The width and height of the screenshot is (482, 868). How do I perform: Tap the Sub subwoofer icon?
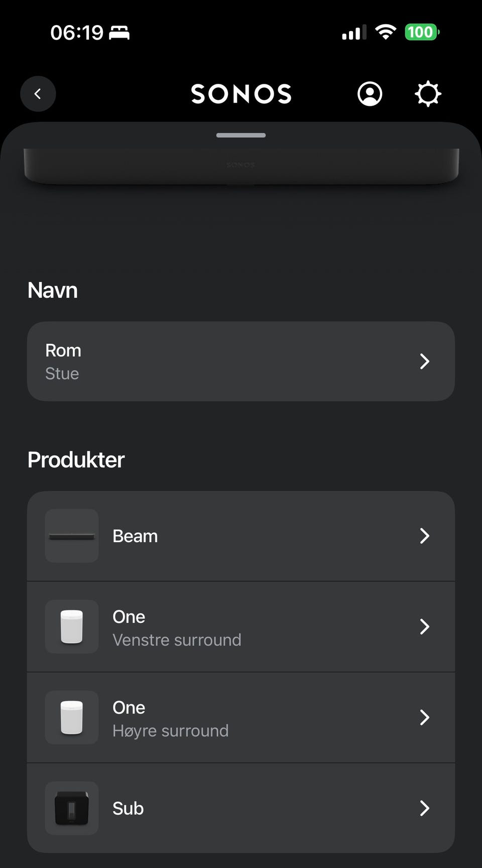point(72,808)
